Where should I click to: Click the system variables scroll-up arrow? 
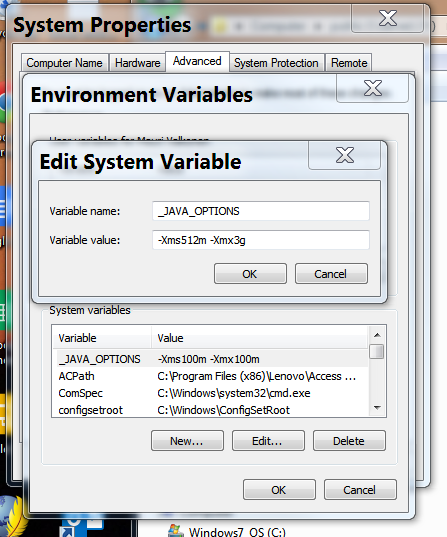[x=377, y=335]
